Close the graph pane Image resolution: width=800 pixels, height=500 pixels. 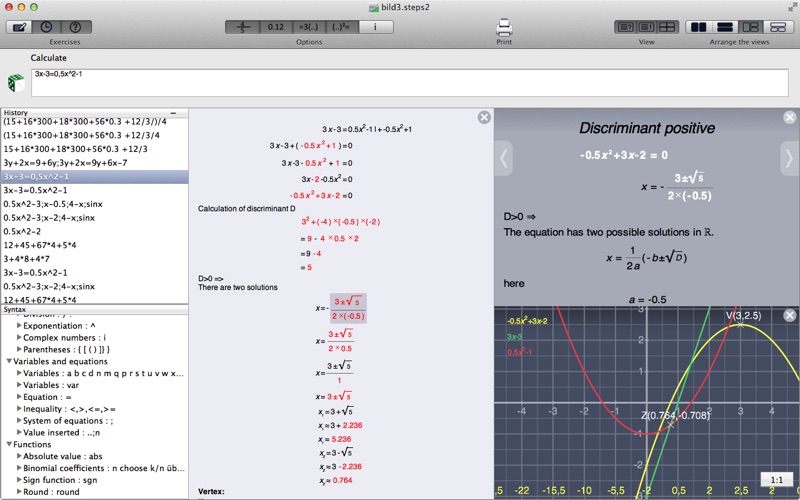(x=789, y=316)
